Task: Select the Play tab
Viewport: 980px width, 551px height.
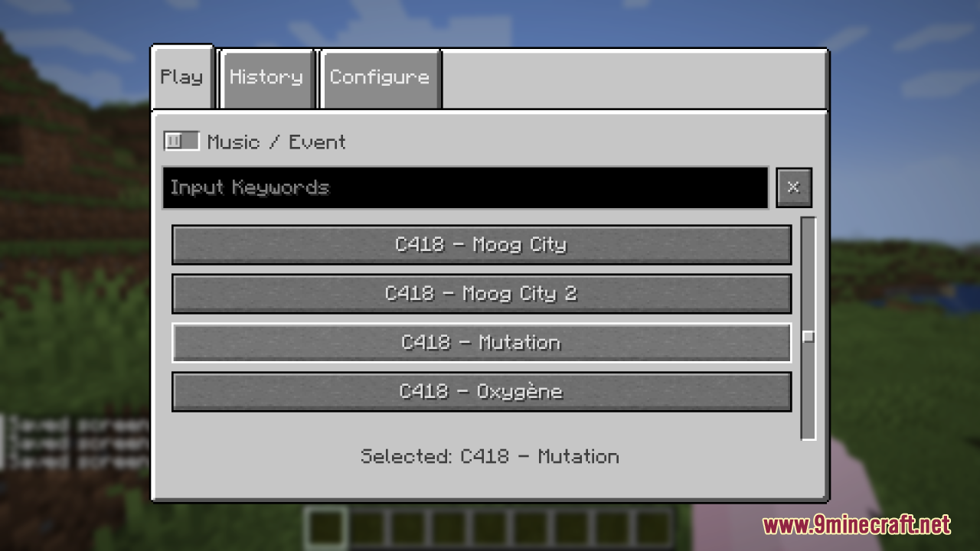Action: [x=182, y=77]
